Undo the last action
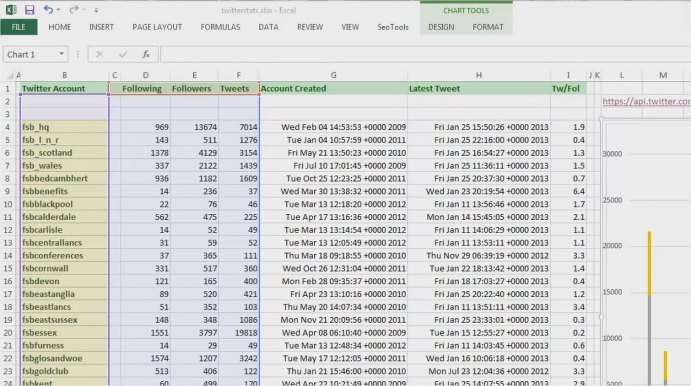This screenshot has width=691, height=386. (x=48, y=10)
